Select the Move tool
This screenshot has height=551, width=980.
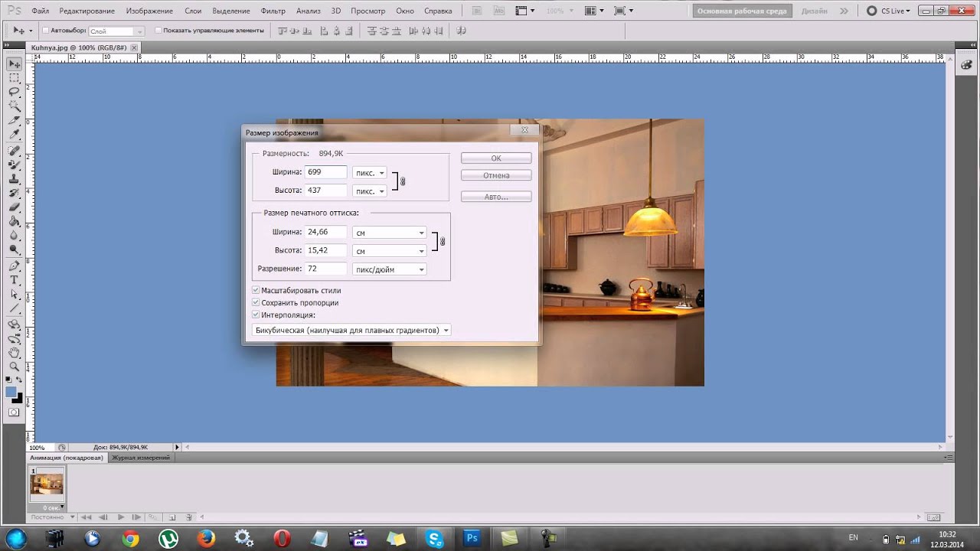point(14,64)
